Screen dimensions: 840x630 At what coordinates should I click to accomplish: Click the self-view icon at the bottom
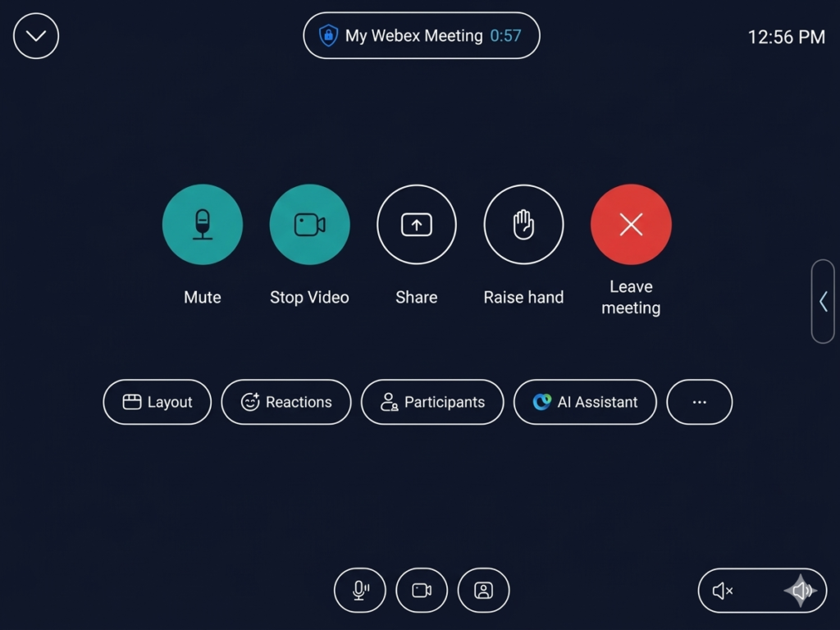pyautogui.click(x=484, y=591)
